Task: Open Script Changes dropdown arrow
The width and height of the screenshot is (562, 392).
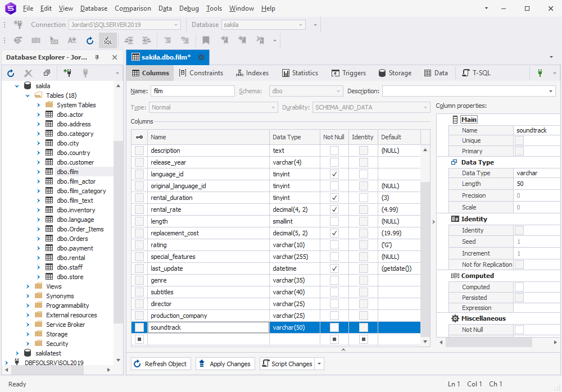Action: (x=320, y=364)
